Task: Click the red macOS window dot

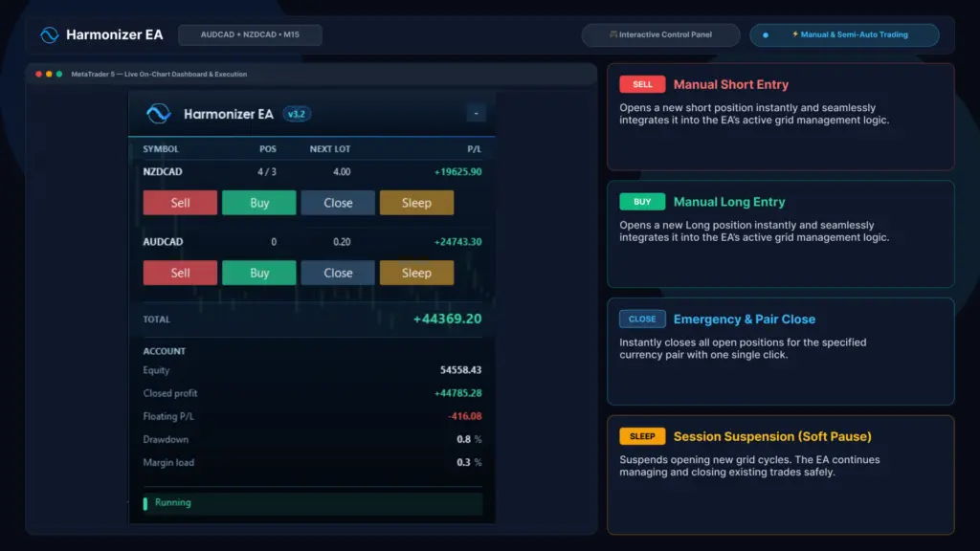Action: click(38, 74)
